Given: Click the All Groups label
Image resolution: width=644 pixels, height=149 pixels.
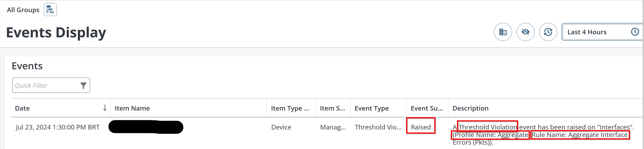Looking at the screenshot, I should point(23,10).
